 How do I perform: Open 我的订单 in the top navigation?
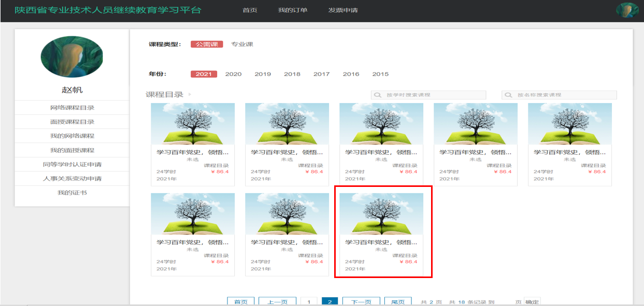[292, 10]
